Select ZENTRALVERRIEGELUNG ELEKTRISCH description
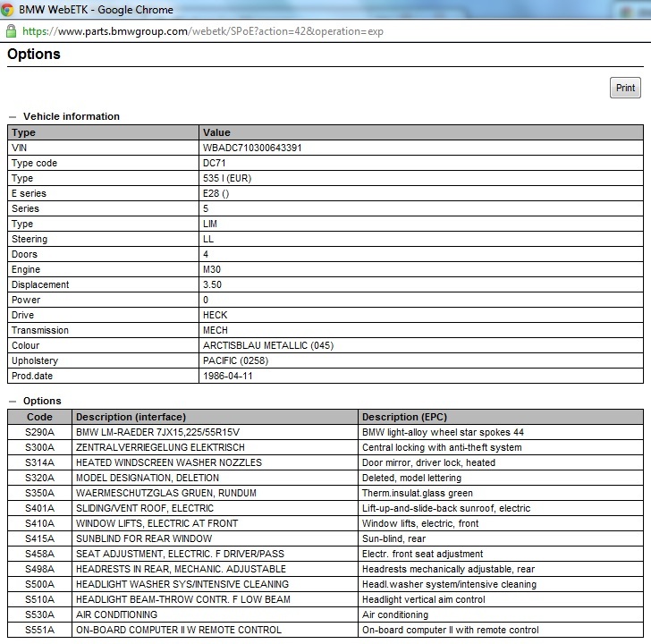This screenshot has width=651, height=644. point(160,447)
